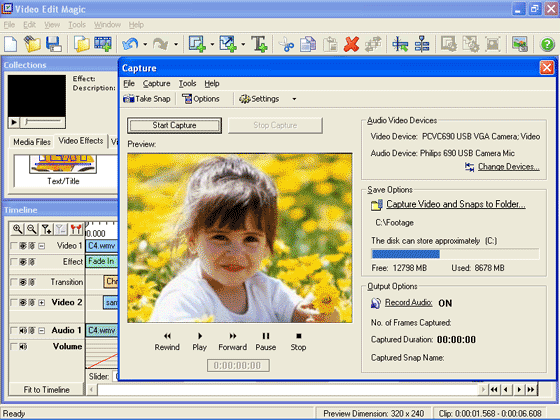Click the red X Delete icon
The image size is (560, 420).
pyautogui.click(x=351, y=44)
